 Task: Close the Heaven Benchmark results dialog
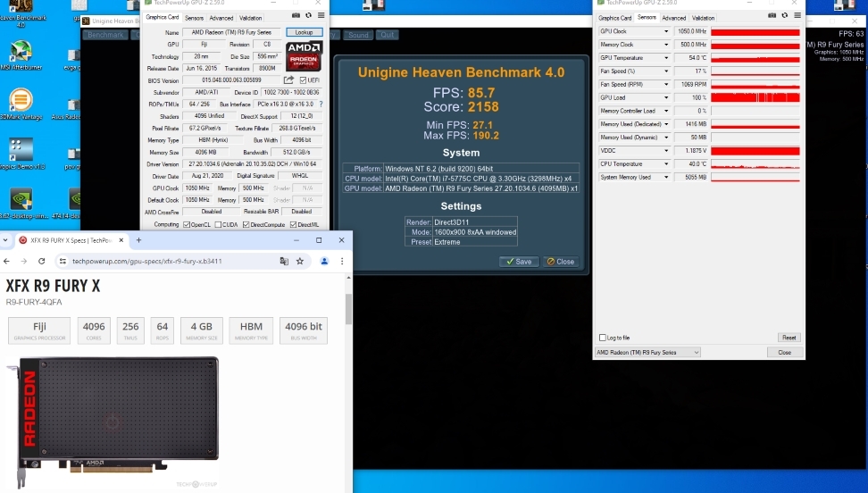[x=561, y=262]
